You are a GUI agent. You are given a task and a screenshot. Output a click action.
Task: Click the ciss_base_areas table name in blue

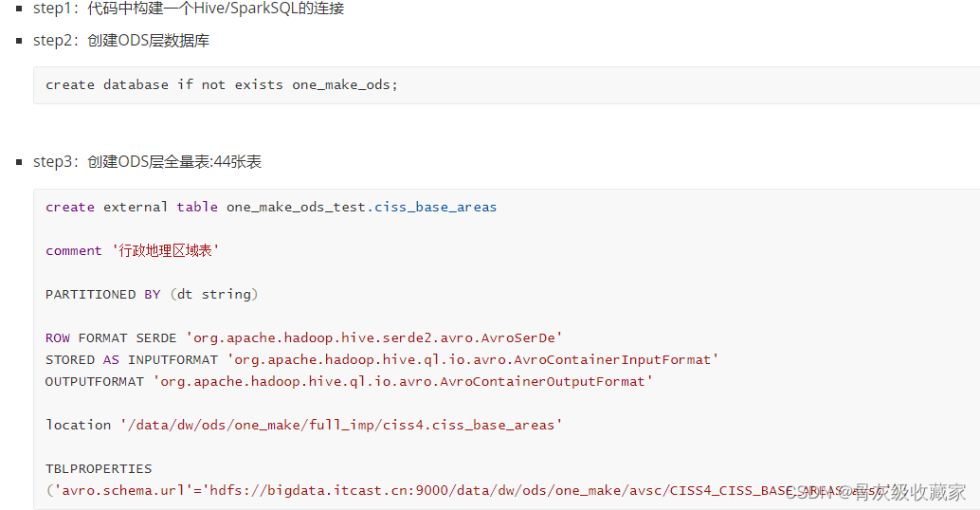(436, 207)
